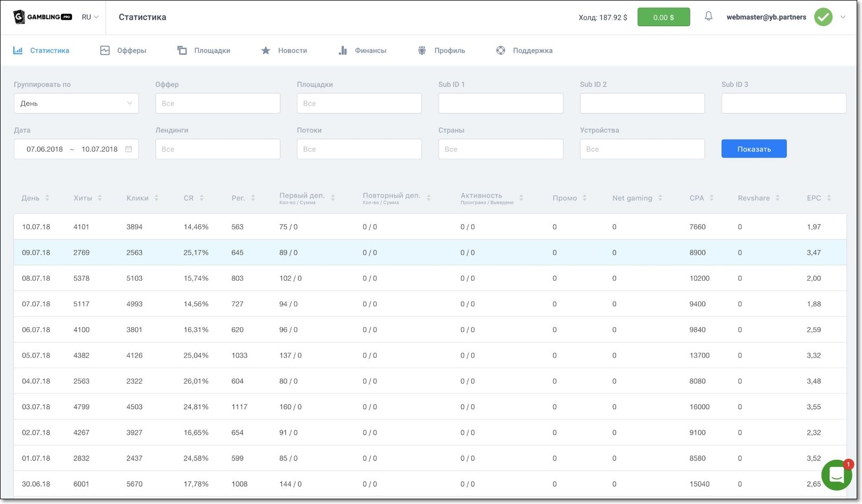Open the date range calendar icon
Image resolution: width=862 pixels, height=504 pixels.
(128, 149)
